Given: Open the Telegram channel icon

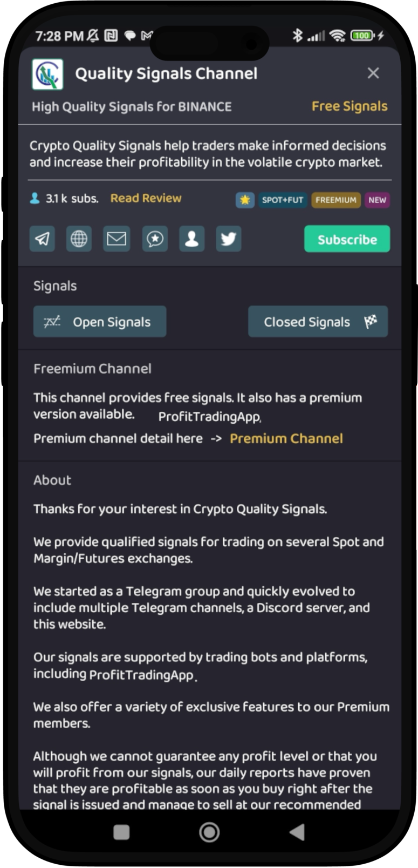Looking at the screenshot, I should (x=42, y=239).
